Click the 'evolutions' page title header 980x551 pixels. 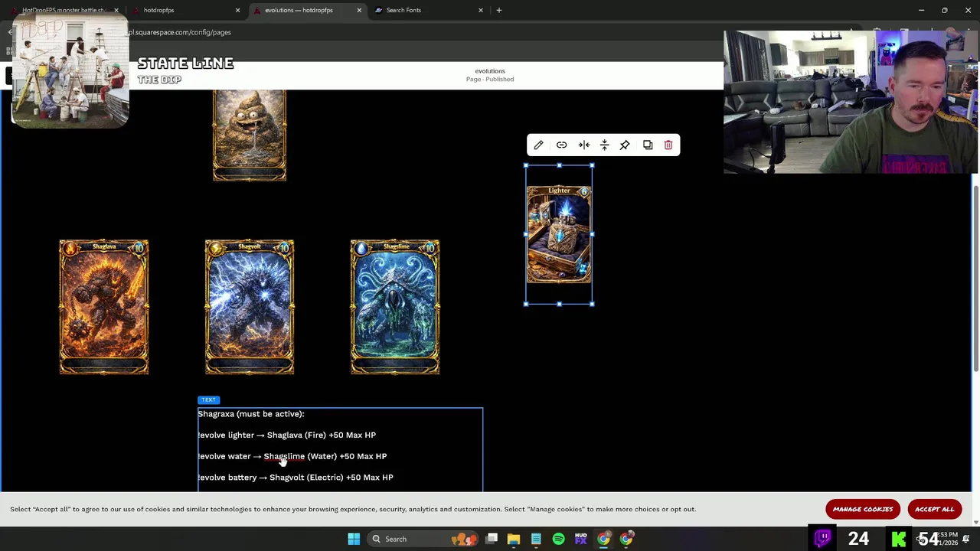[490, 70]
